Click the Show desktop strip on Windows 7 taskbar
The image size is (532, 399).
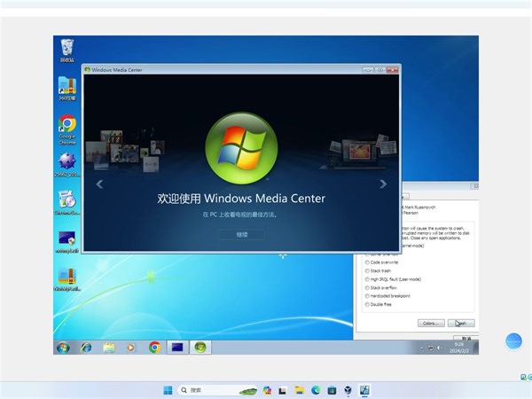coord(476,348)
